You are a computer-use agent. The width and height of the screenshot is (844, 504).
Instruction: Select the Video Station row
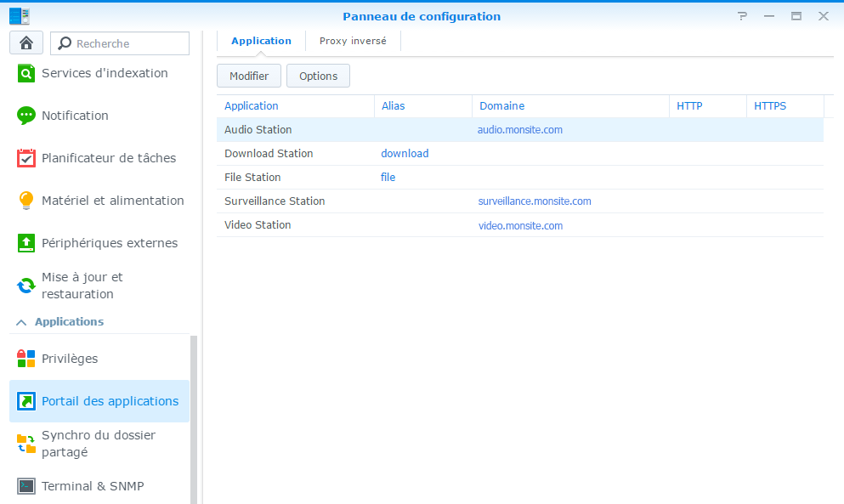pos(520,225)
